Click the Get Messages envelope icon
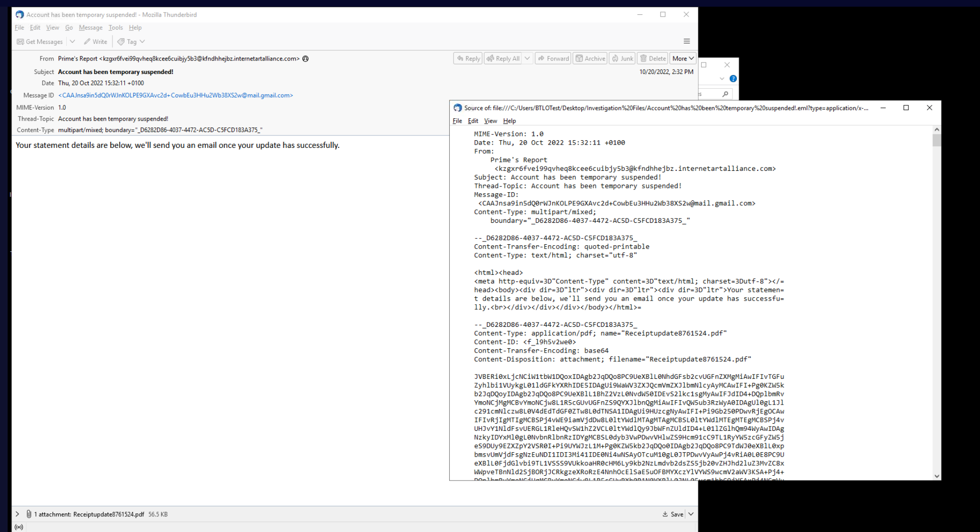 21,42
